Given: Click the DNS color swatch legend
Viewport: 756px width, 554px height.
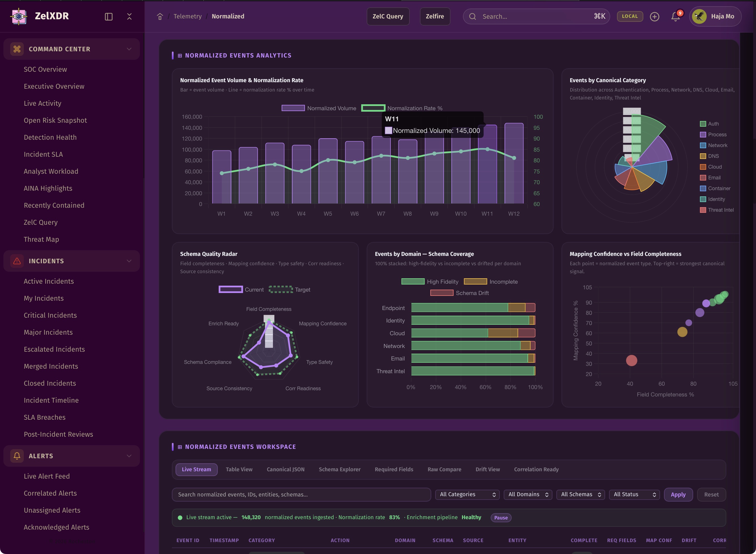Looking at the screenshot, I should pyautogui.click(x=703, y=156).
